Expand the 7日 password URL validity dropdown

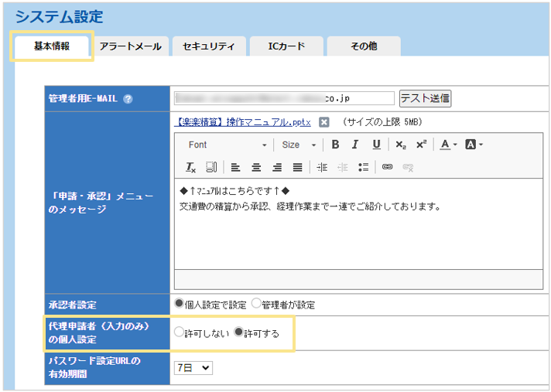193,368
